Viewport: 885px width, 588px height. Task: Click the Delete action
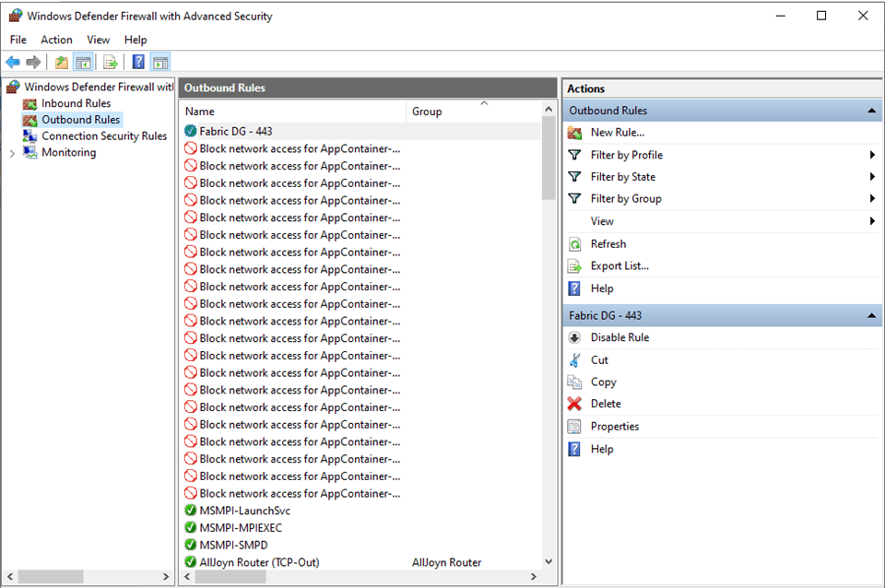click(x=606, y=404)
